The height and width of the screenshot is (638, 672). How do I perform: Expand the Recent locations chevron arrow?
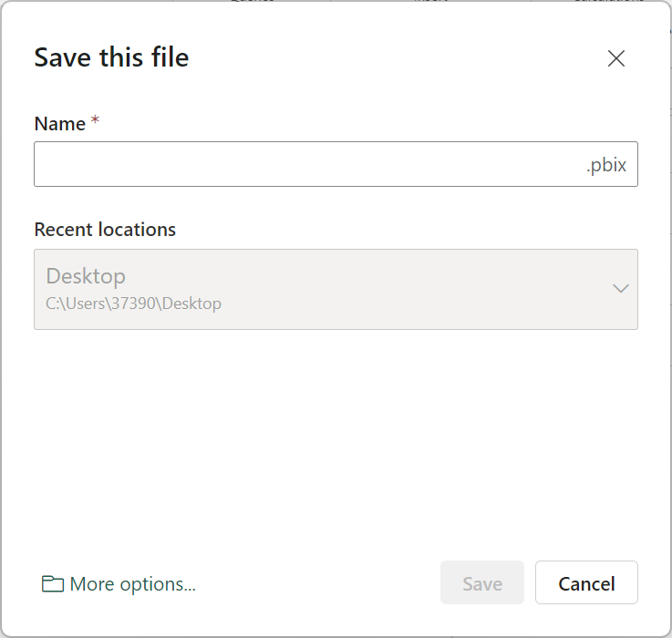(620, 289)
